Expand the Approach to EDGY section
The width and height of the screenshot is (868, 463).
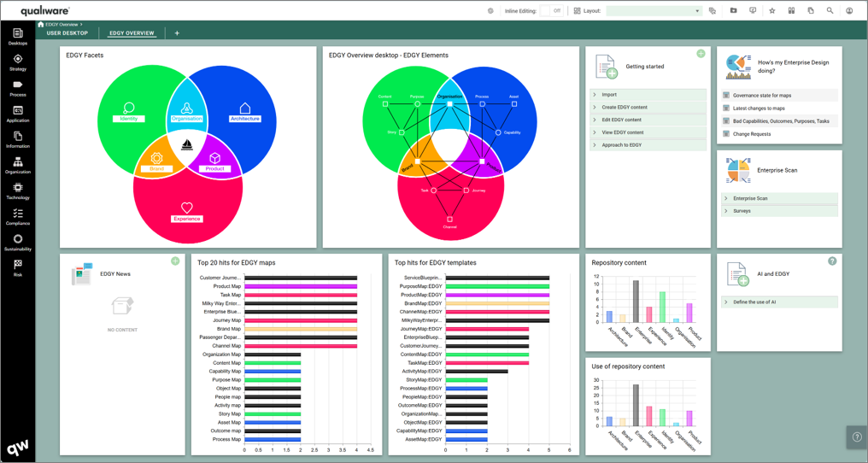click(648, 144)
